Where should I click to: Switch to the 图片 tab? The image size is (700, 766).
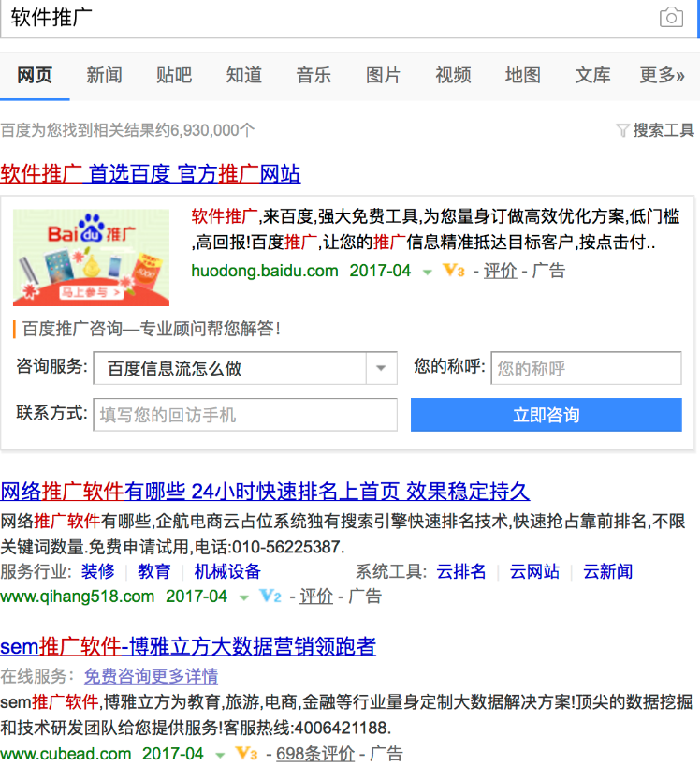tap(383, 75)
